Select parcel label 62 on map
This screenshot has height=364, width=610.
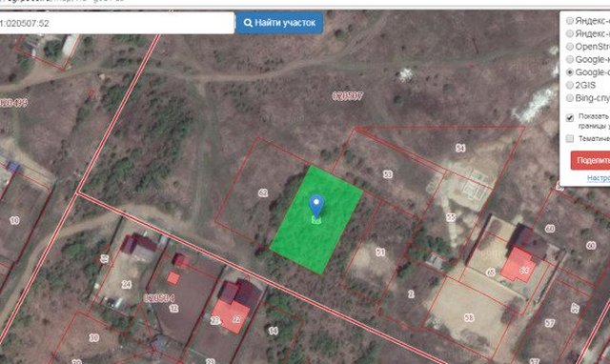(x=263, y=192)
